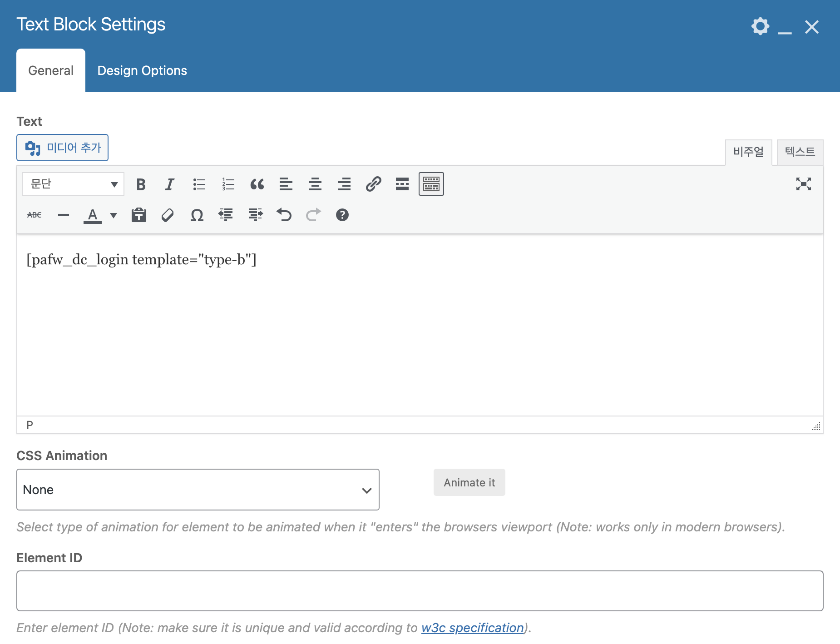840x644 pixels.
Task: Insert a blockquote
Action: click(x=257, y=184)
